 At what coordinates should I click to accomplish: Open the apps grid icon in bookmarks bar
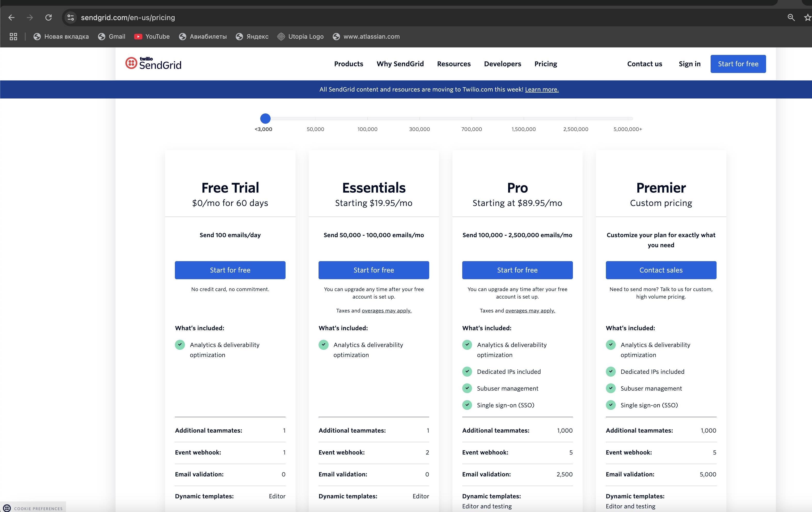pyautogui.click(x=13, y=36)
